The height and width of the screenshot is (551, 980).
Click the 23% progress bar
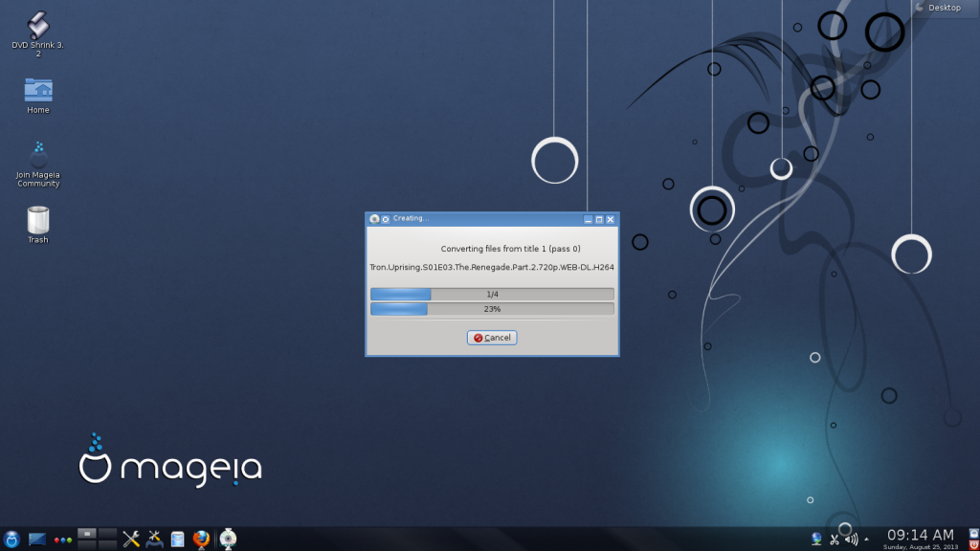pos(492,309)
